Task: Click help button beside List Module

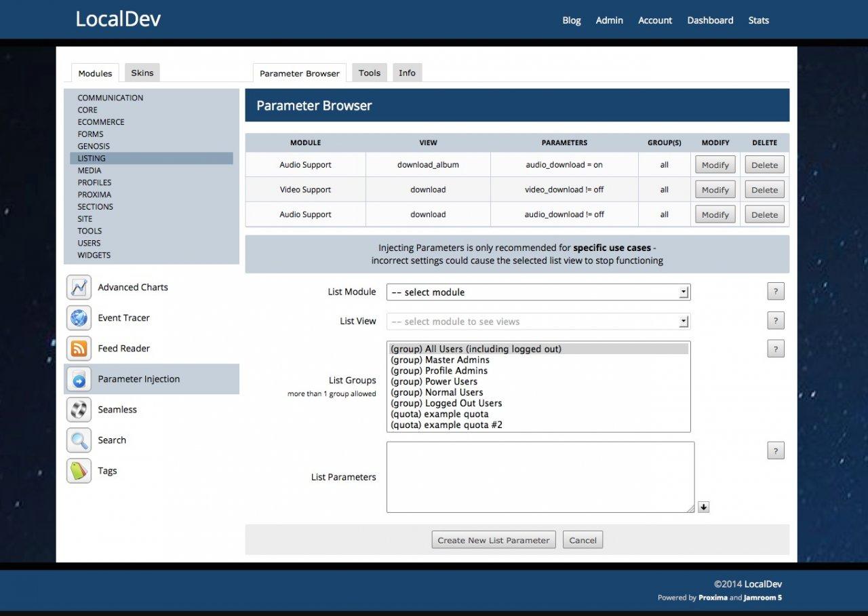Action: [775, 292]
